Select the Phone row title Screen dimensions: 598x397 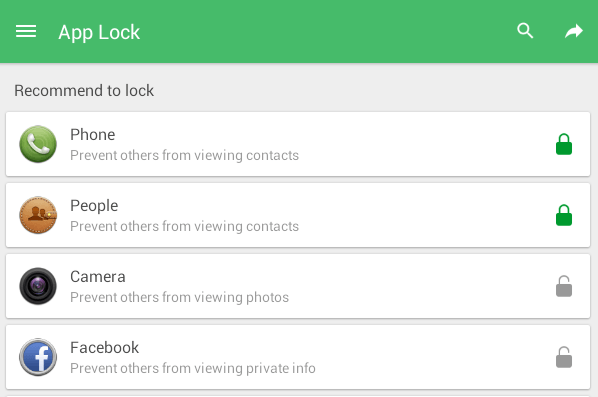pyautogui.click(x=93, y=135)
